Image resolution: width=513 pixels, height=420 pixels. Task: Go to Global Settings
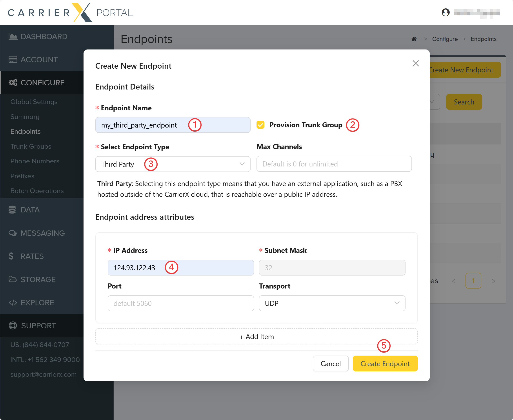(34, 102)
